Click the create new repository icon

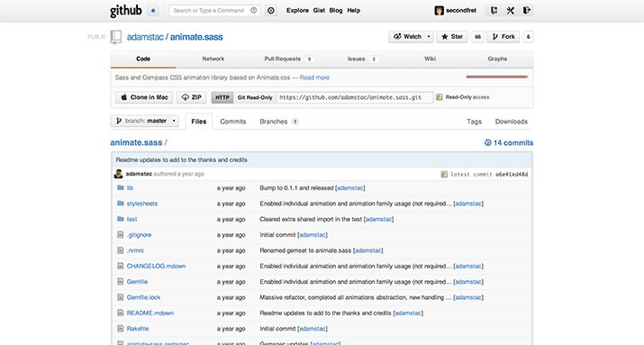(494, 11)
